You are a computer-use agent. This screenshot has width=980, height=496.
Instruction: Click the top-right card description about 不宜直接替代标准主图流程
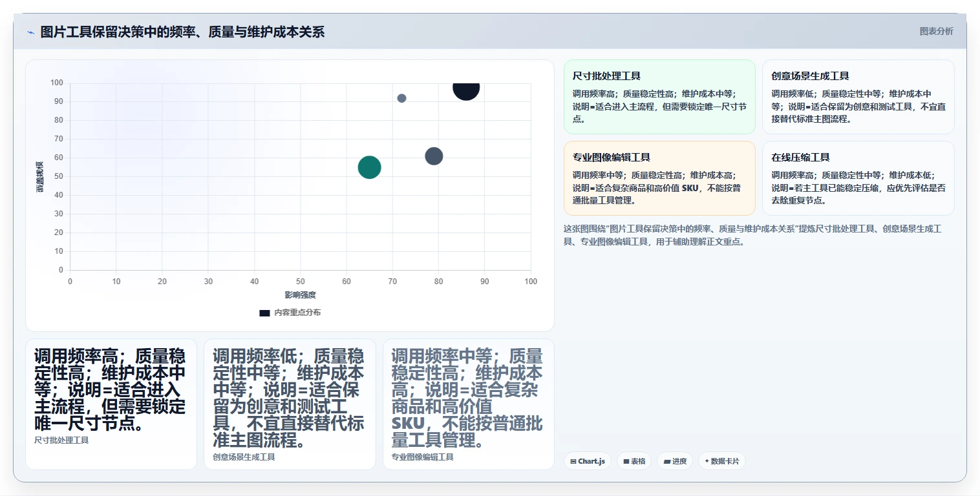click(858, 106)
